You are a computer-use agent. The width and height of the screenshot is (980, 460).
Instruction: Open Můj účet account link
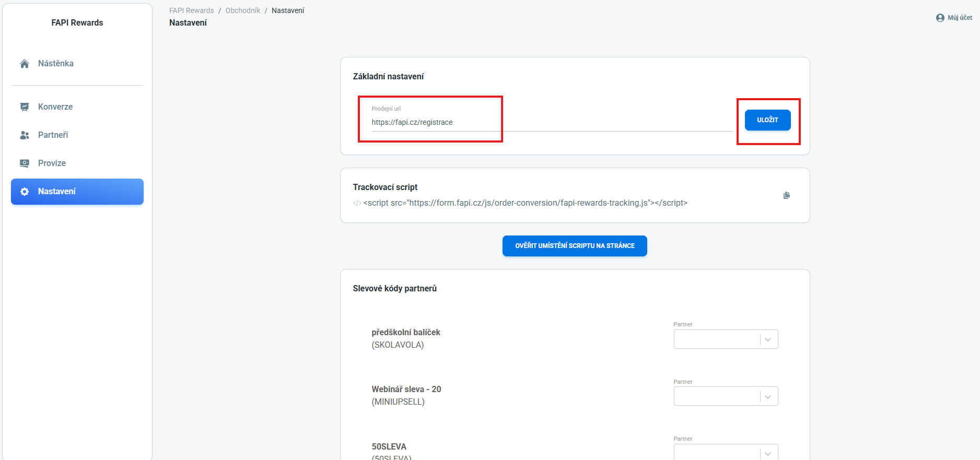coord(954,18)
